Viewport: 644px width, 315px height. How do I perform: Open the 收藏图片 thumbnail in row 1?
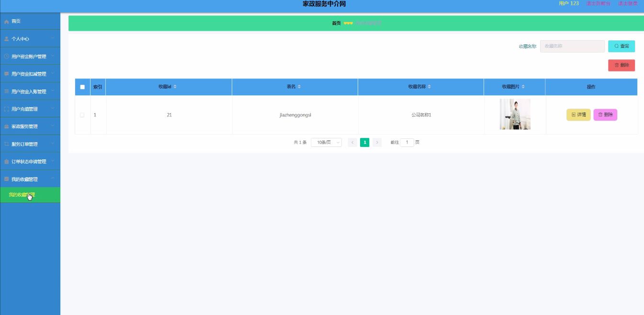pos(515,114)
